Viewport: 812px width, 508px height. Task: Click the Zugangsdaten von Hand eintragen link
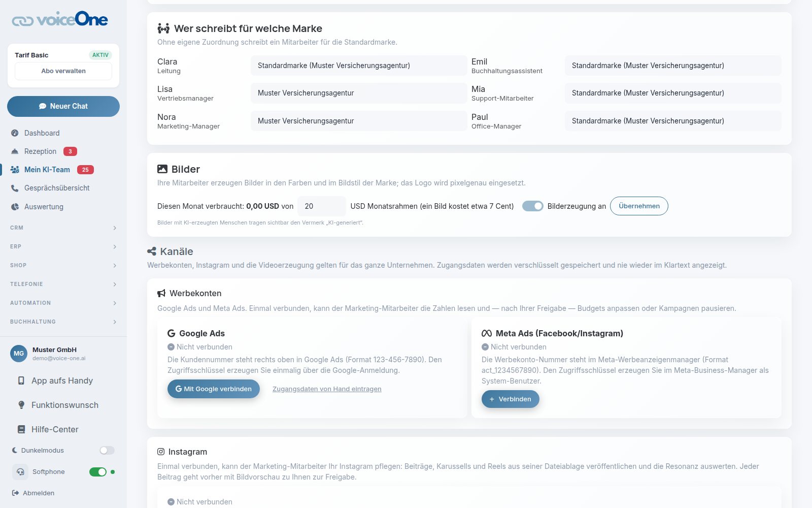(x=327, y=389)
